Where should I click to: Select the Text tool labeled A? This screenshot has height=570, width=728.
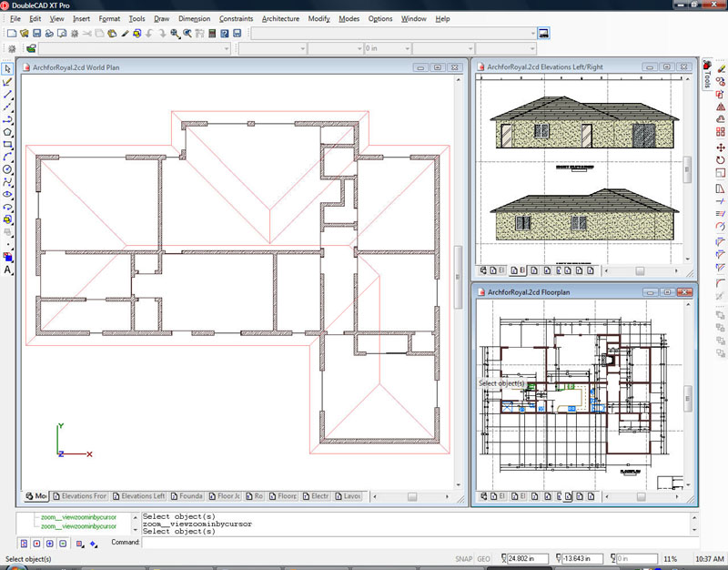[x=7, y=270]
